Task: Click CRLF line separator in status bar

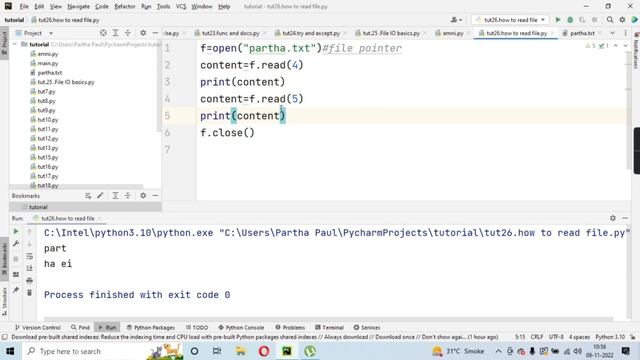Action: pos(536,337)
